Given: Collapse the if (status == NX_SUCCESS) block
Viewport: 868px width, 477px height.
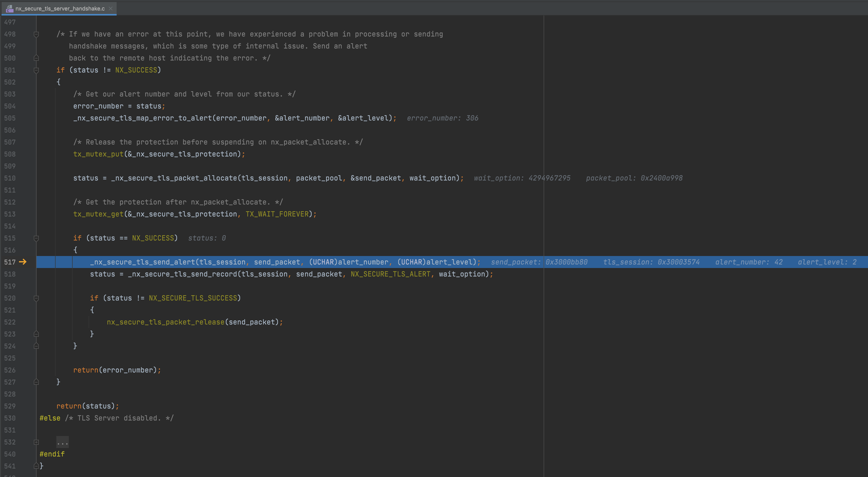Looking at the screenshot, I should (x=36, y=238).
